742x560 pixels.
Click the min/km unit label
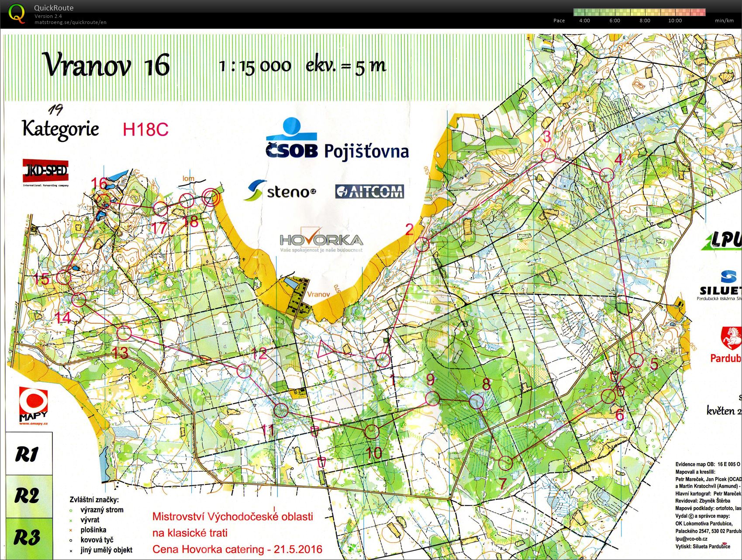coord(724,21)
